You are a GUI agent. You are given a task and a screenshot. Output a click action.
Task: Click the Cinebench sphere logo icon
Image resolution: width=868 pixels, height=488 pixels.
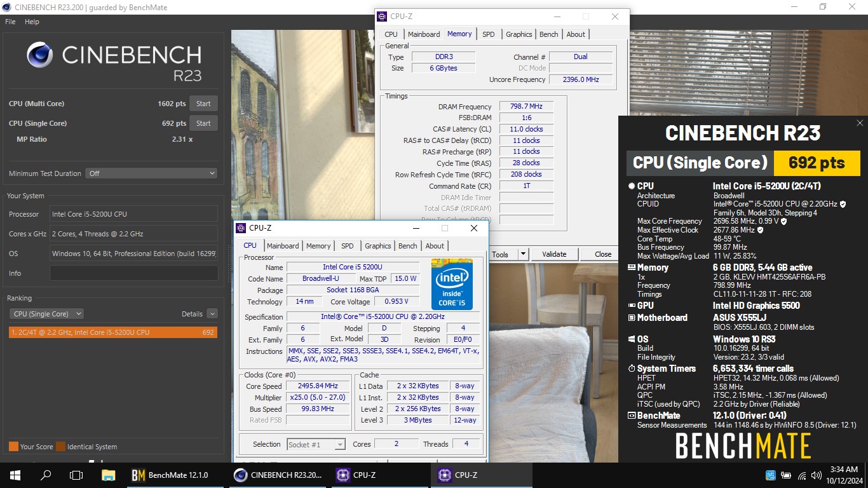coord(39,55)
